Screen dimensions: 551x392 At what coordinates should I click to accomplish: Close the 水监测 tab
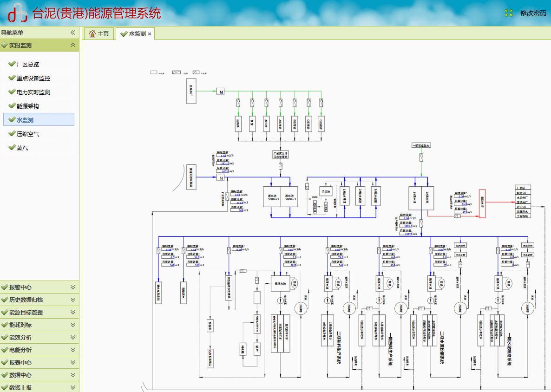pos(150,34)
